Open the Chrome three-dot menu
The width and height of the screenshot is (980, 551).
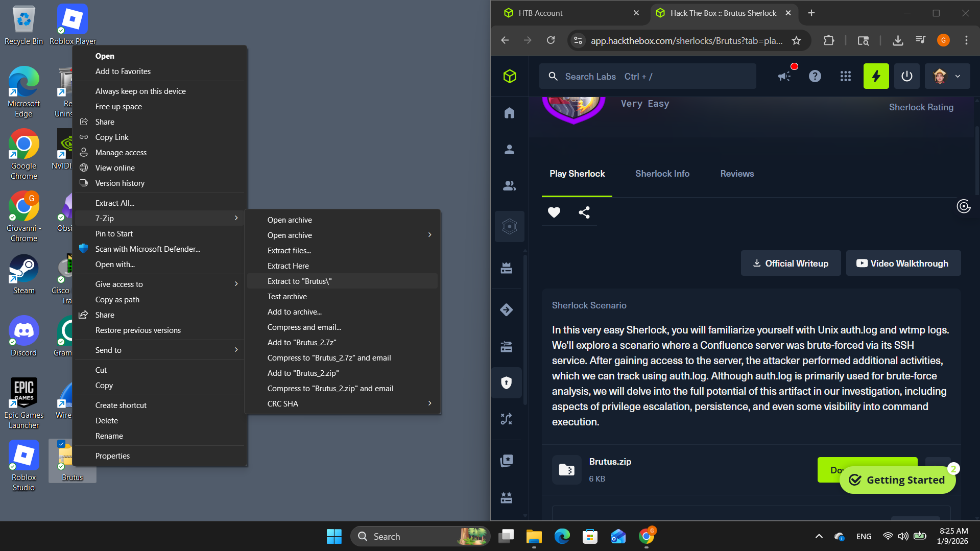coord(966,40)
